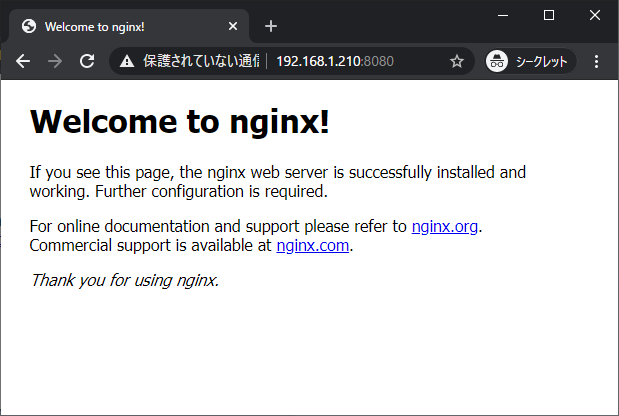Click 'Further configuration is required.' text

pos(212,191)
